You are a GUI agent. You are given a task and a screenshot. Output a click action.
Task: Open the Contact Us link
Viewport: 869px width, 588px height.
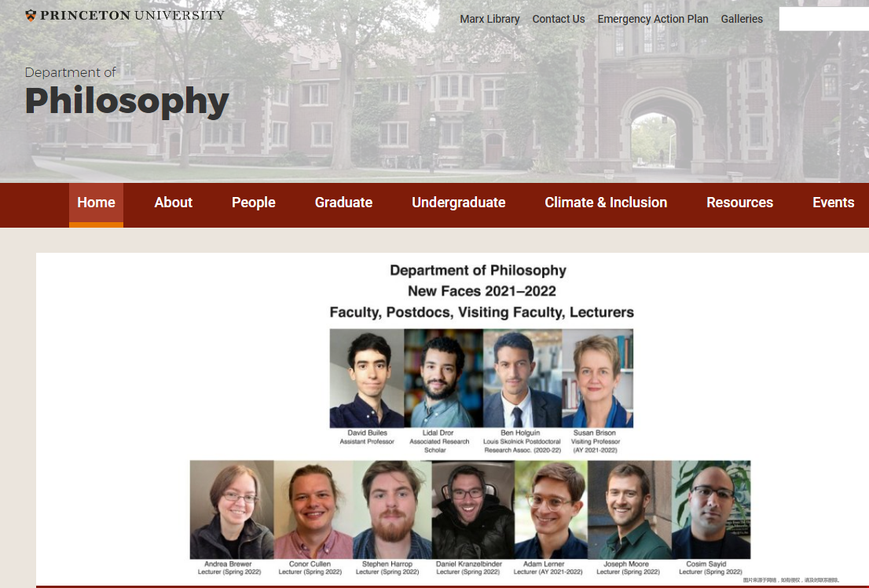click(x=559, y=19)
